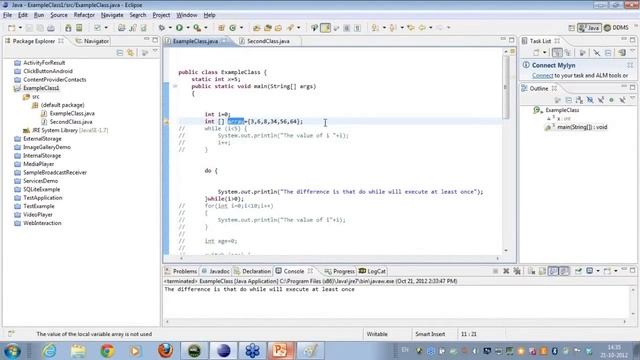This screenshot has height=360, width=640.
Task: Switch to the LogCat tab
Action: coord(372,271)
